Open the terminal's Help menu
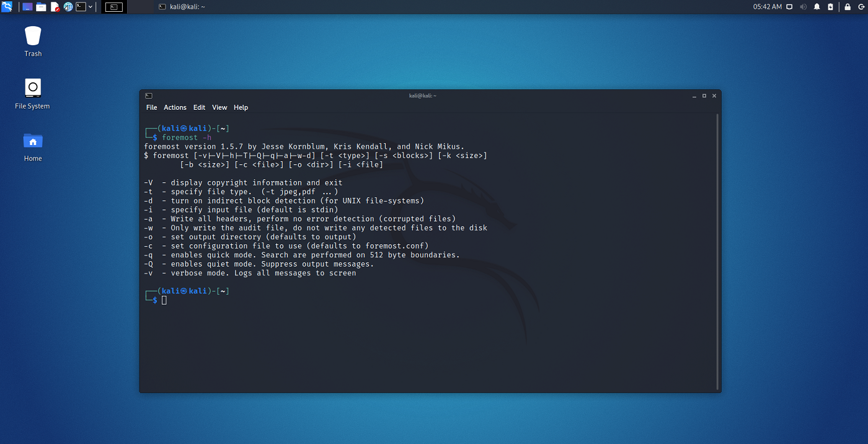 241,107
